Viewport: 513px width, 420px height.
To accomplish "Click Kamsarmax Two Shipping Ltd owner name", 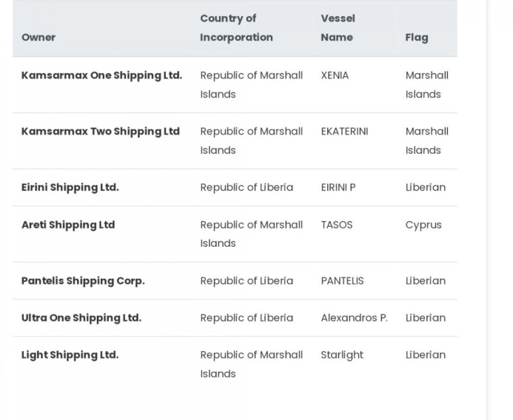I will (x=100, y=131).
